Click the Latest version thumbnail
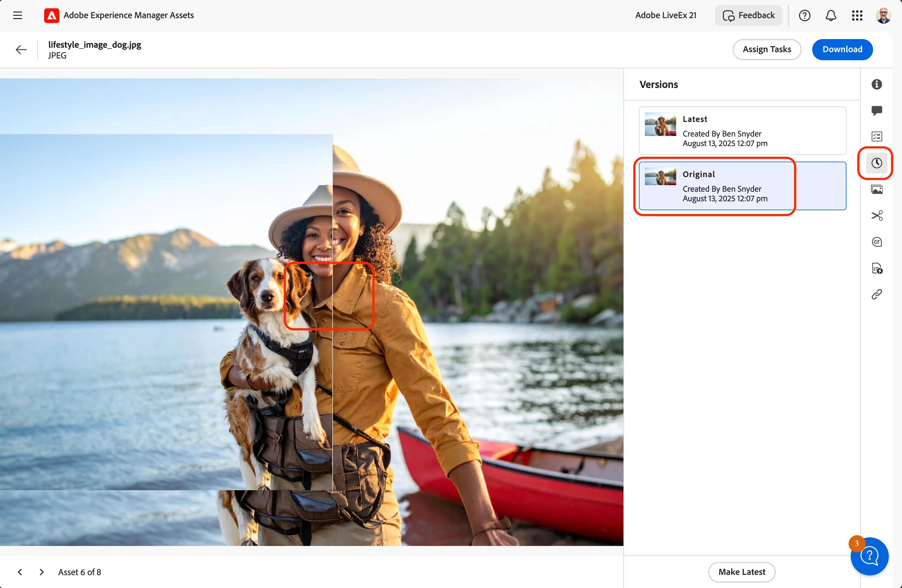 pyautogui.click(x=660, y=124)
